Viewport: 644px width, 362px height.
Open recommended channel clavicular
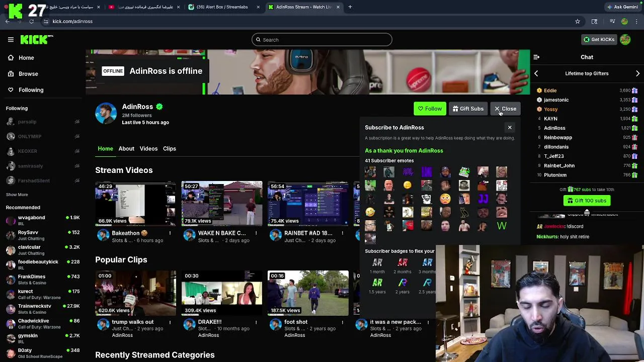(43, 250)
